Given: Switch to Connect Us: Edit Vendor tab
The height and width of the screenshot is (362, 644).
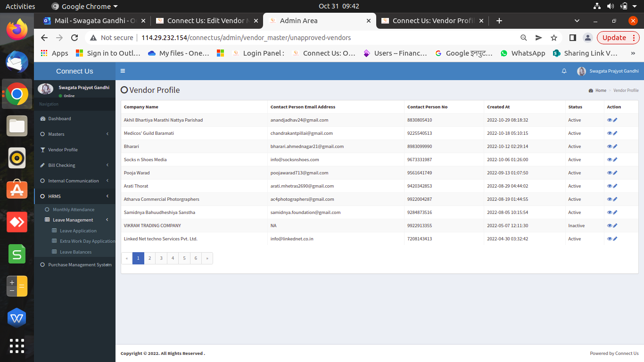Looking at the screenshot, I should pyautogui.click(x=206, y=21).
